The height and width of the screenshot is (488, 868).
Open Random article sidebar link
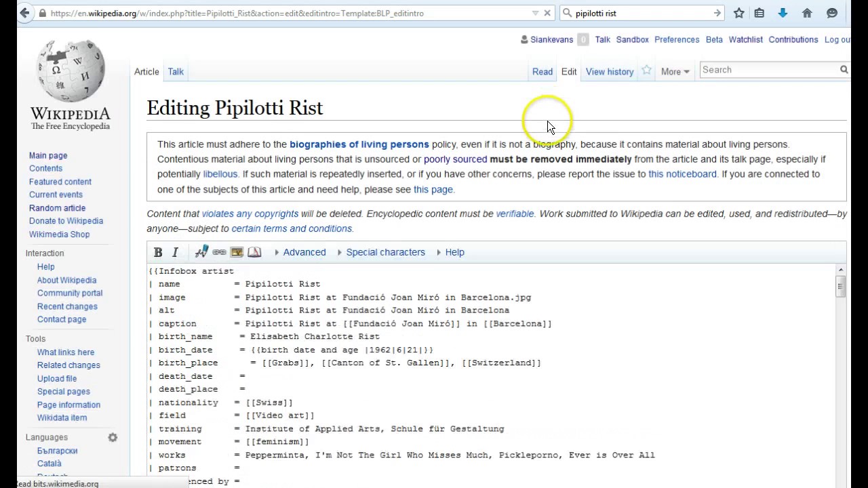coord(57,208)
